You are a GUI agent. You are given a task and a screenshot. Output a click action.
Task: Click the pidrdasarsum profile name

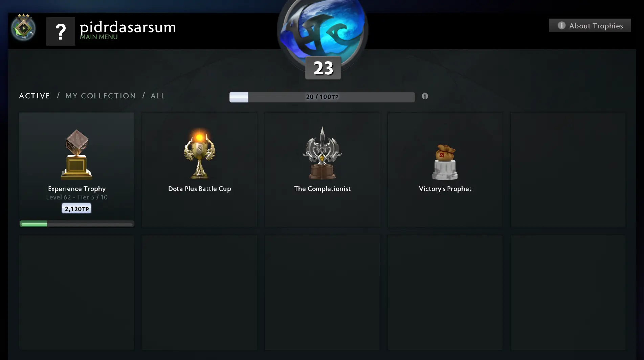click(128, 27)
